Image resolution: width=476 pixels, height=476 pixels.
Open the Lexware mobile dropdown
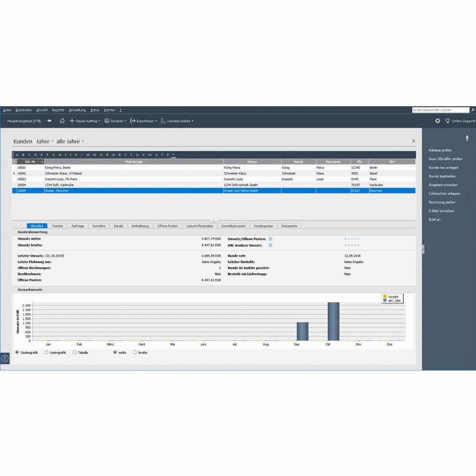tap(192, 121)
